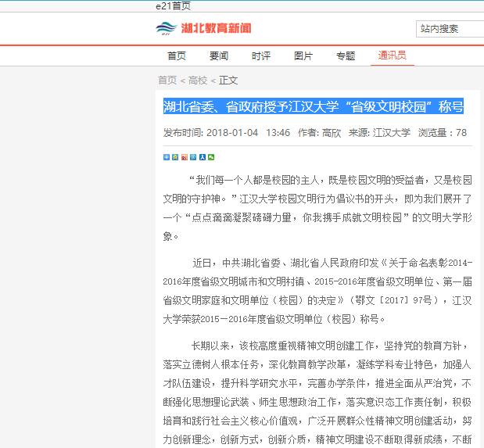Open the 要闻 navigation tab
The image size is (484, 448).
[219, 56]
